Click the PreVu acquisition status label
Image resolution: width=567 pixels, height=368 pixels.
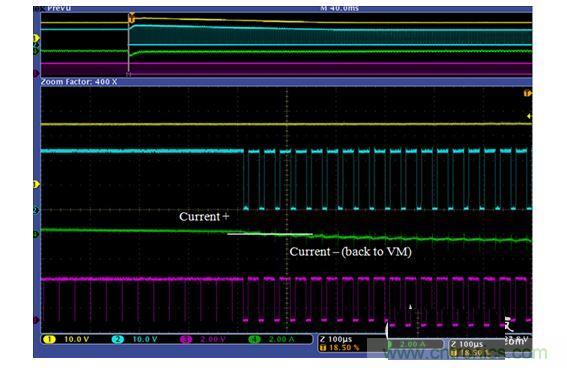(59, 8)
